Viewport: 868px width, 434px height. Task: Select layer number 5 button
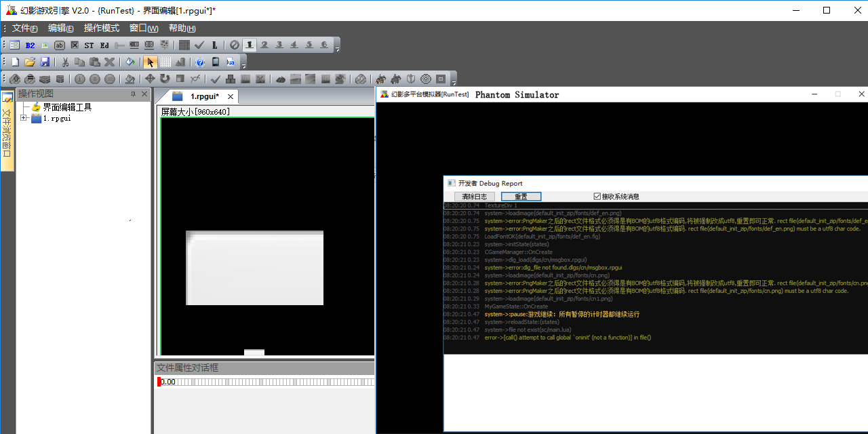[309, 45]
